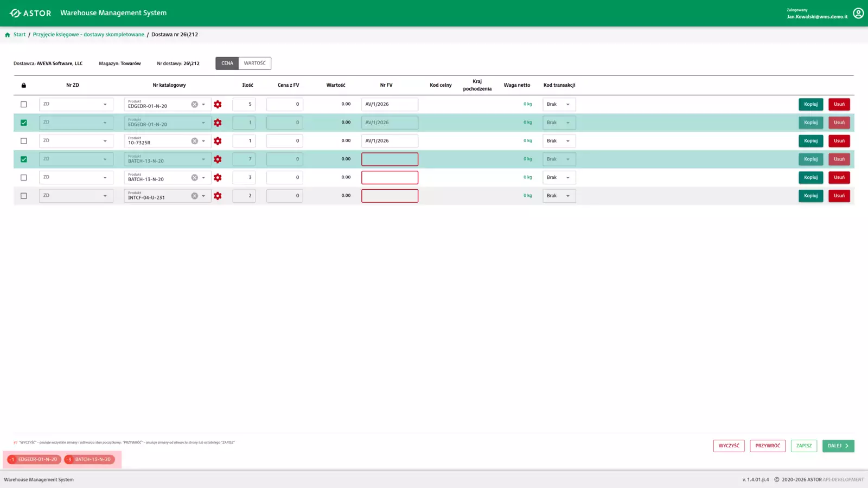Open gear settings for INTCF-04-U-231 row
Screen dimensions: 868x488
(x=218, y=196)
